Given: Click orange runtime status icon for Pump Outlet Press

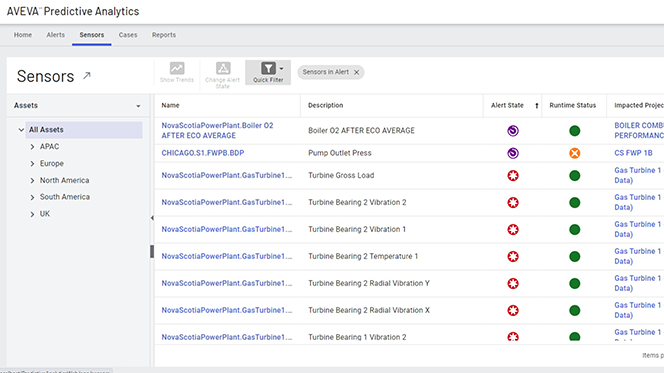Looking at the screenshot, I should point(575,153).
